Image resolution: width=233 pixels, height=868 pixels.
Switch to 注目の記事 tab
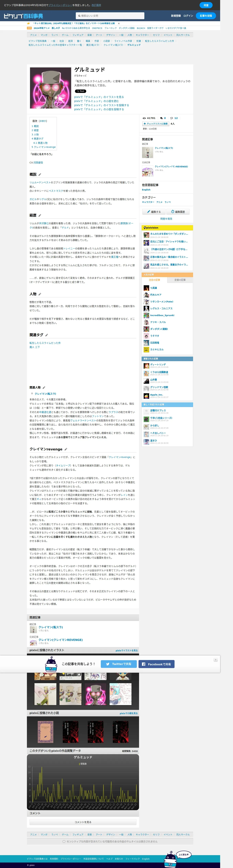click(154, 280)
